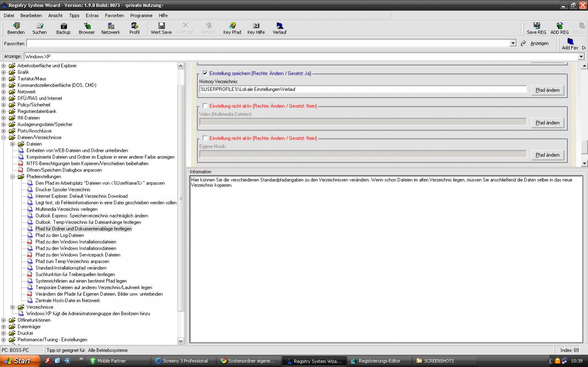Image resolution: width=588 pixels, height=367 pixels.
Task: Switch to Registrierungs-Editor in the taskbar
Action: [x=380, y=361]
